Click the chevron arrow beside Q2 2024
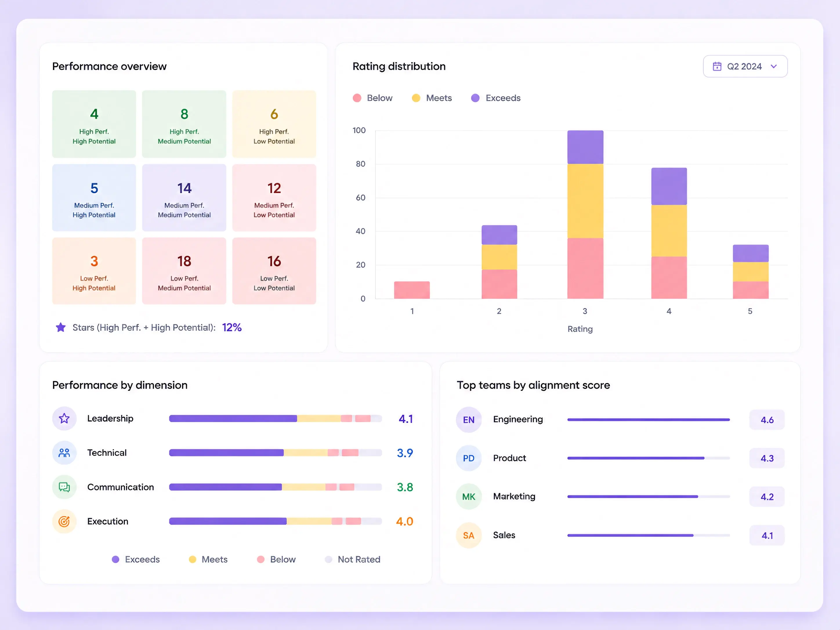Image resolution: width=840 pixels, height=630 pixels. (774, 66)
